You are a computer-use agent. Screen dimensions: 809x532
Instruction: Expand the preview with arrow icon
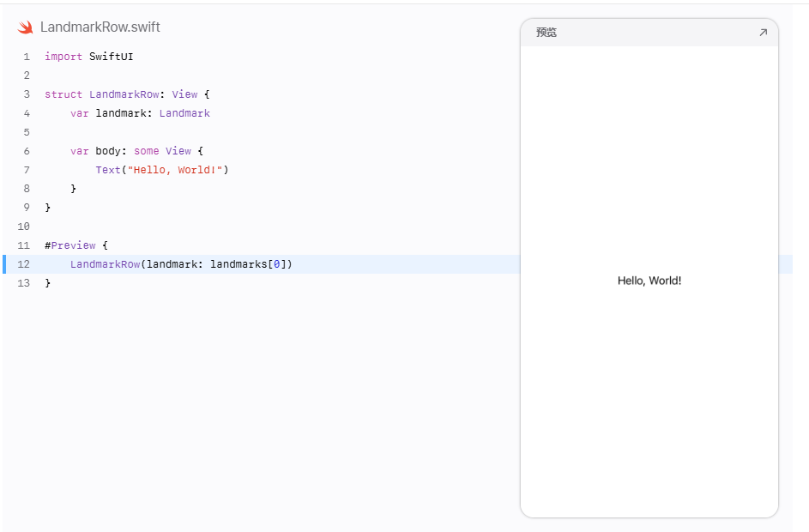[x=763, y=33]
